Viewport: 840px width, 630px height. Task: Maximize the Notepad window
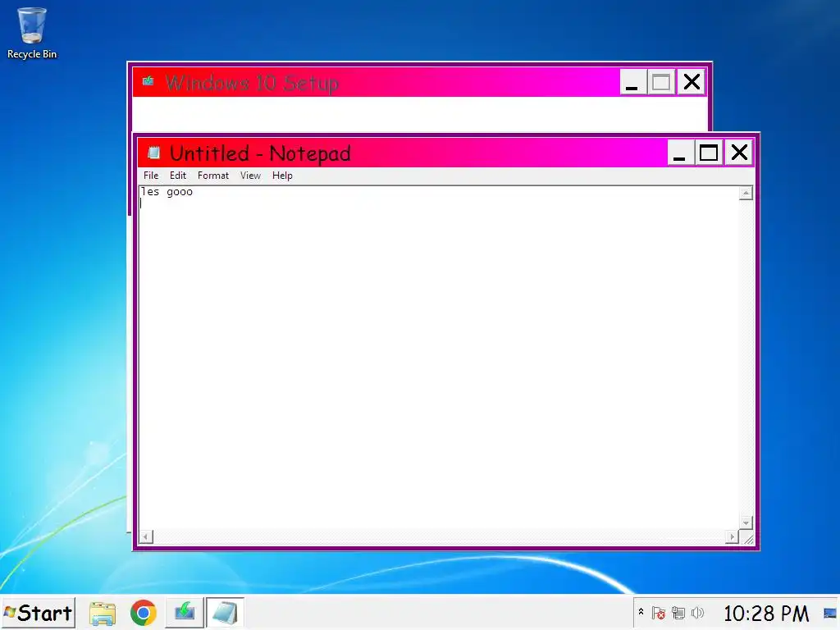pyautogui.click(x=709, y=153)
